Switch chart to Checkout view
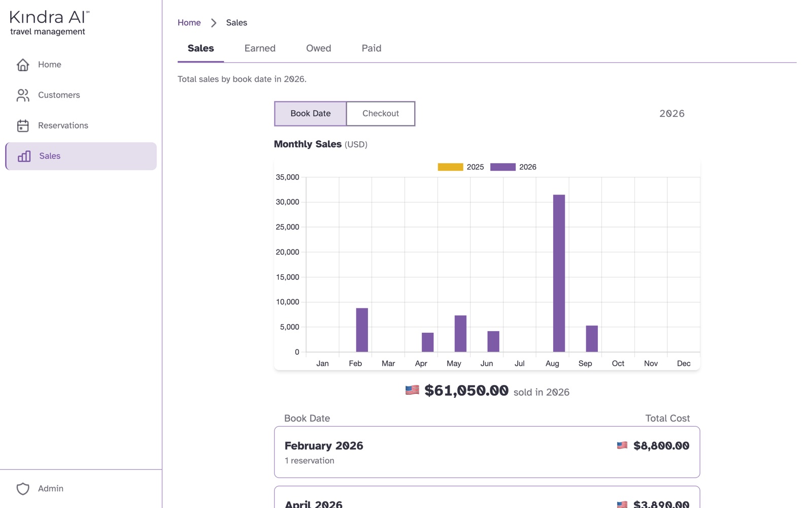Screen dimensions: 812x508 pos(381,113)
